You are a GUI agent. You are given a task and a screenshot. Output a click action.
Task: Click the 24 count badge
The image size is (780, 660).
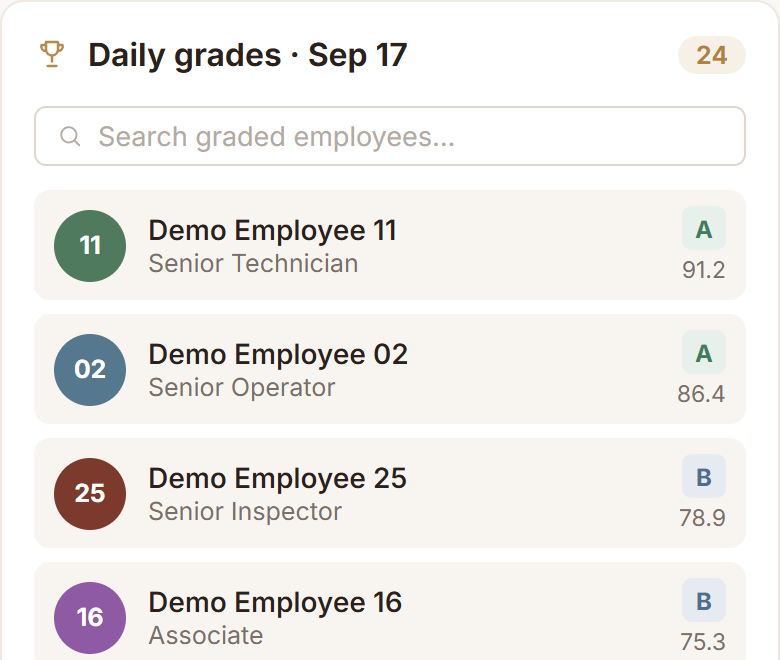(711, 55)
